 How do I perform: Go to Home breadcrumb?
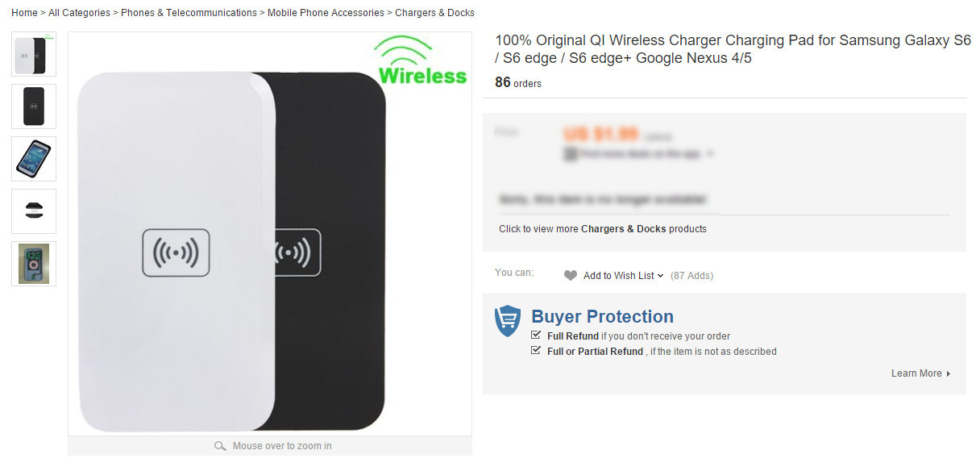point(24,13)
